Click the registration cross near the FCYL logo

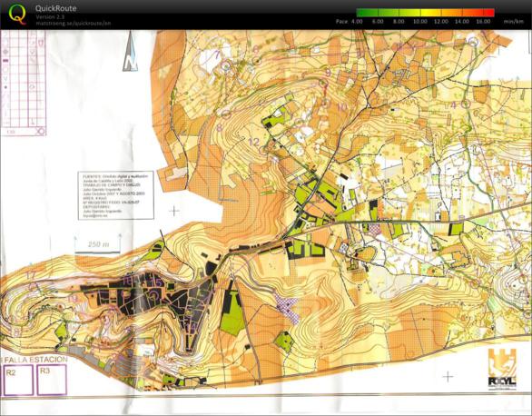(448, 376)
